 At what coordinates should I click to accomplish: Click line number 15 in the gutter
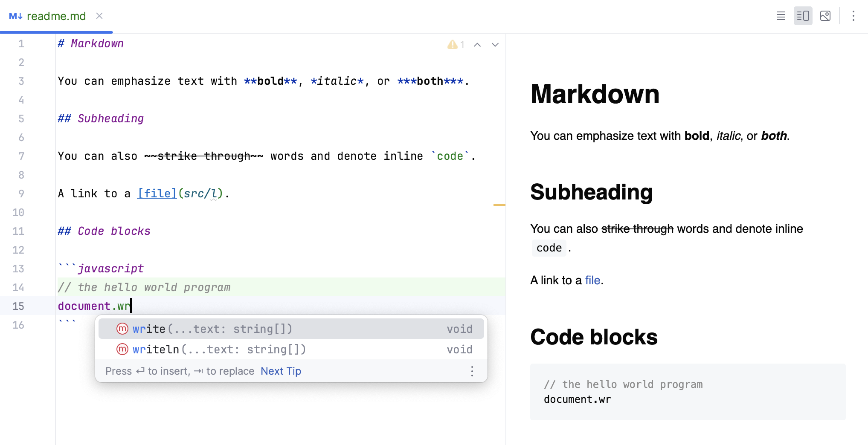pyautogui.click(x=18, y=306)
